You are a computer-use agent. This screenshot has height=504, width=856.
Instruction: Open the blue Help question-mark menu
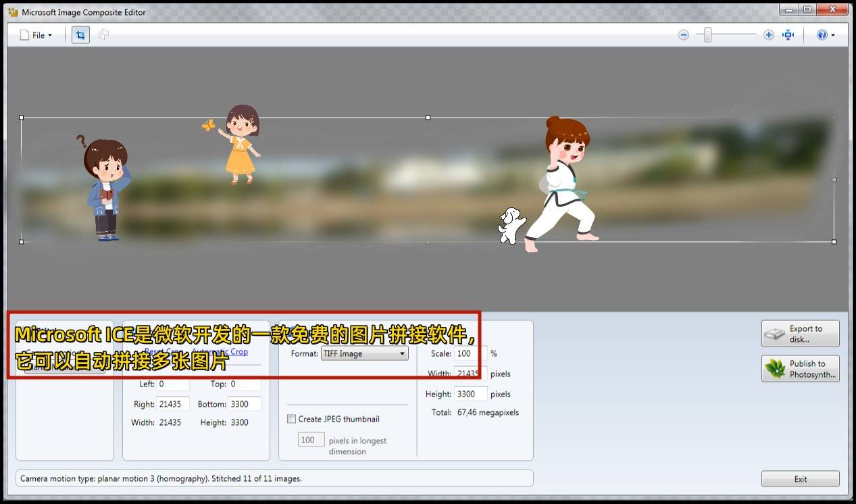[x=826, y=35]
